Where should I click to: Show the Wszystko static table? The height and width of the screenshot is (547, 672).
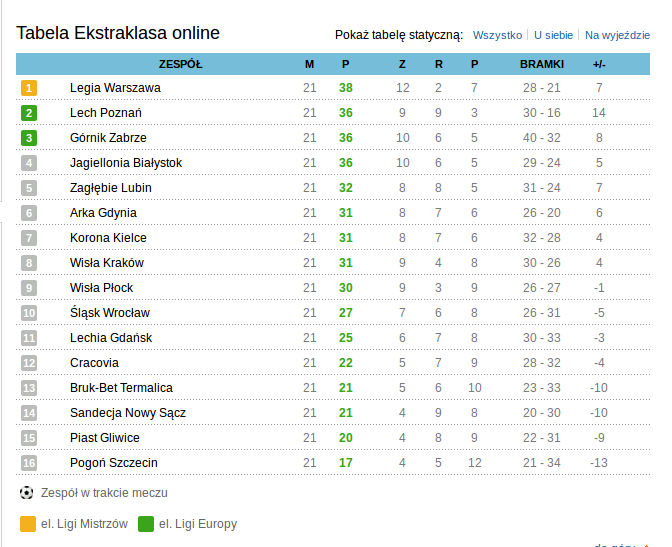[497, 35]
